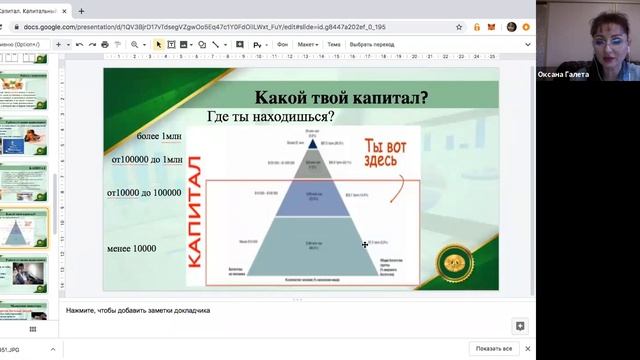640x360 pixels.
Task: Click Показать все downloads button
Action: 493,349
